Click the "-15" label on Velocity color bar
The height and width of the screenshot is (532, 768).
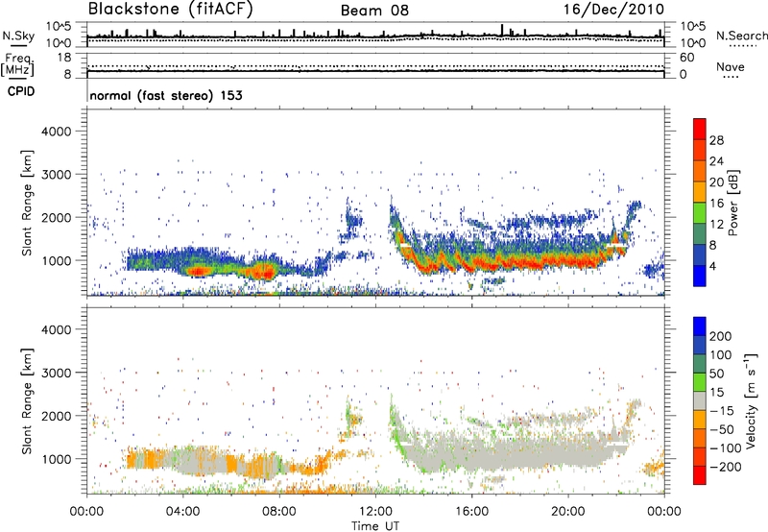point(722,411)
